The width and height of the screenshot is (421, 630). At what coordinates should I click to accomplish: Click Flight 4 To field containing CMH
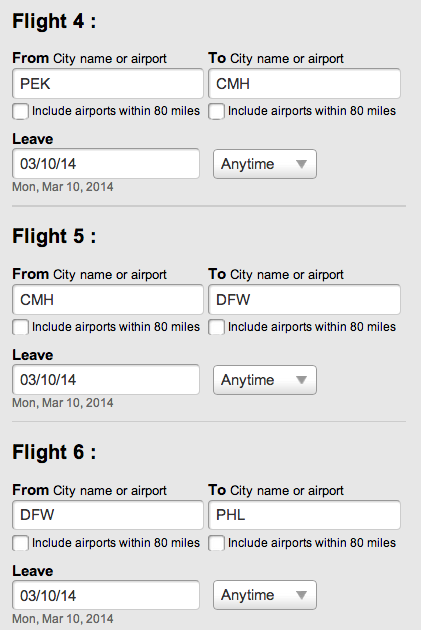pos(304,84)
